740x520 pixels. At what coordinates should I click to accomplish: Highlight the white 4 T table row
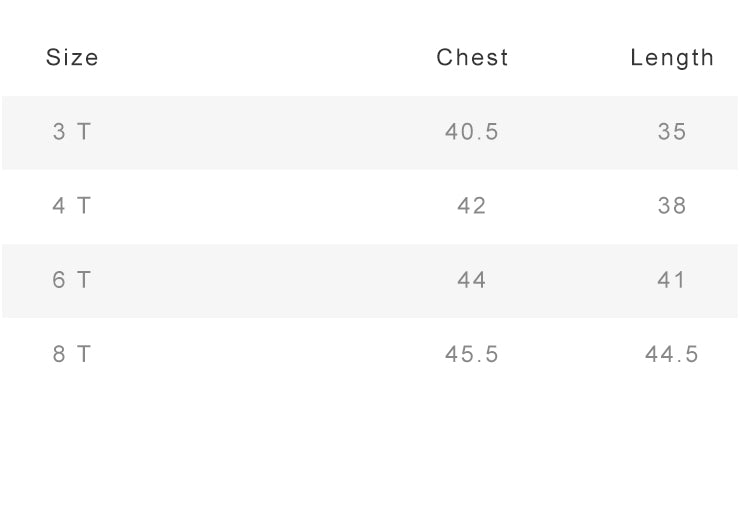point(260,206)
